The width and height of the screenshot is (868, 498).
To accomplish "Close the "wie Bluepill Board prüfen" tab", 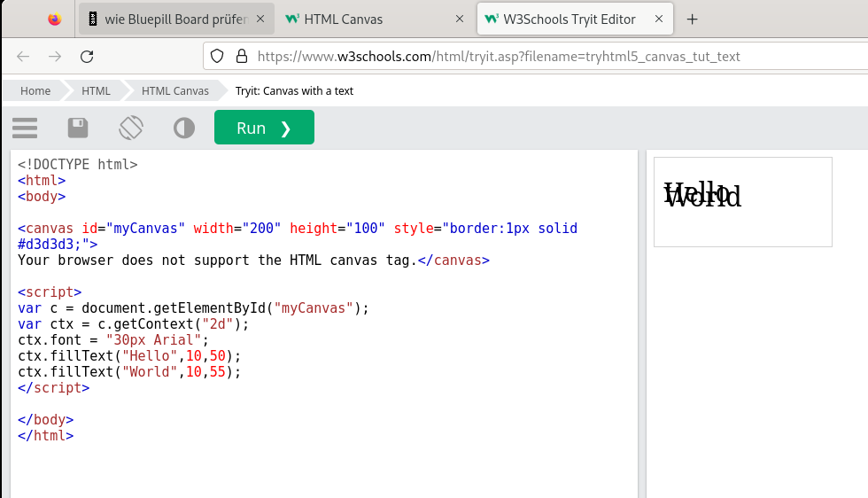I will pyautogui.click(x=260, y=19).
